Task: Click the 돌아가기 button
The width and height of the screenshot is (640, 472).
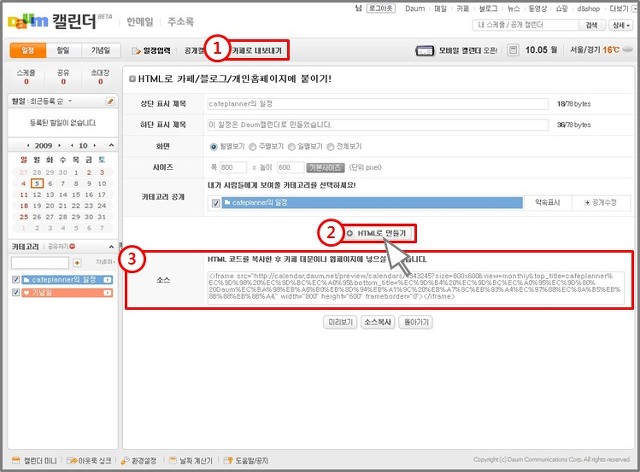Action: 416,322
